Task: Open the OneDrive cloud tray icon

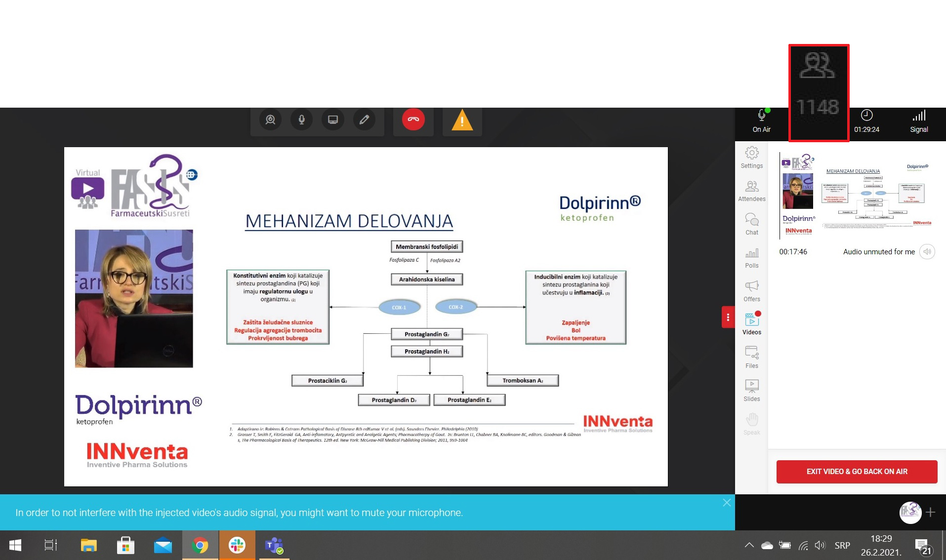Action: click(767, 545)
